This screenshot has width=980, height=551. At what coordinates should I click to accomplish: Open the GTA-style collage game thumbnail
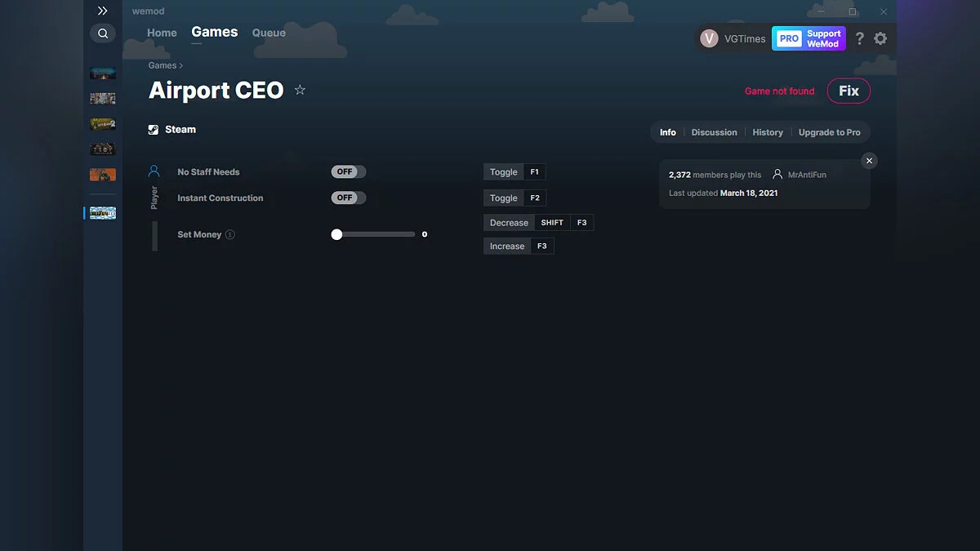pos(103,99)
